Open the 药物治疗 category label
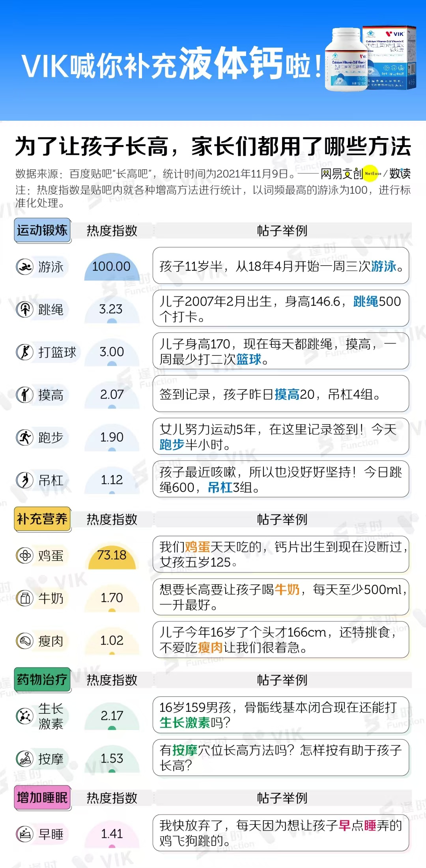The image size is (426, 868). 43,680
